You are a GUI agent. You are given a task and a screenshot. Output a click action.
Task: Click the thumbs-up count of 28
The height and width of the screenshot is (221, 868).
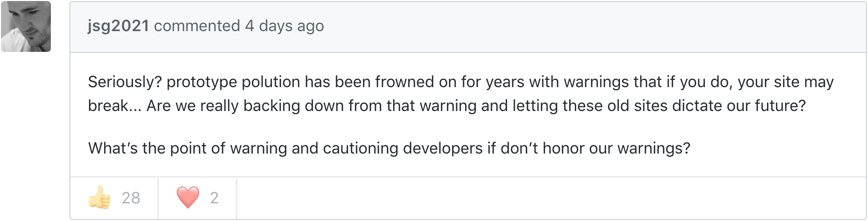tap(131, 198)
